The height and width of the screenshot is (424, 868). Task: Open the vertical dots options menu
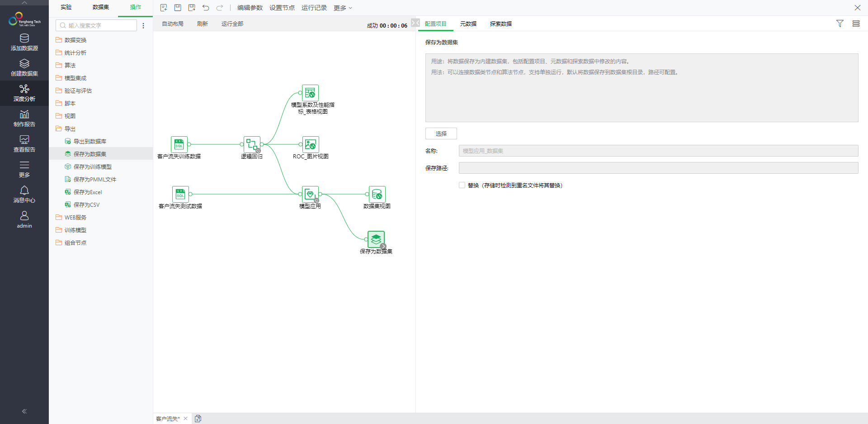143,26
